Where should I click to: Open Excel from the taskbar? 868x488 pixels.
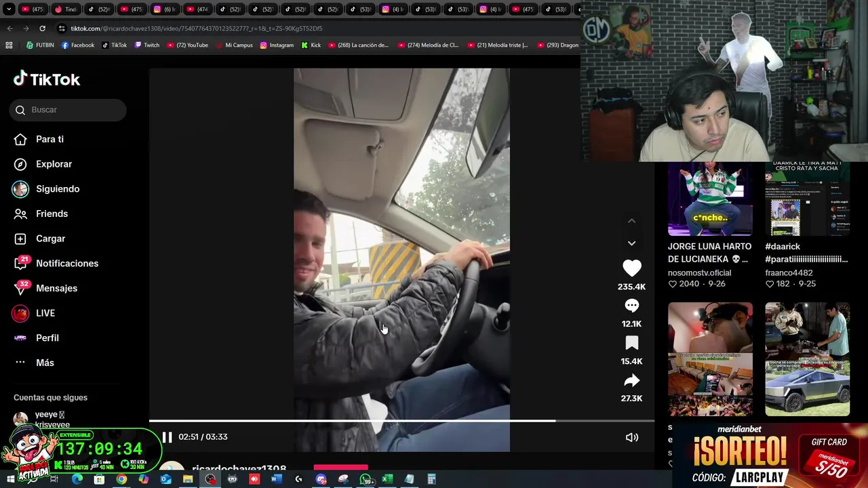[x=387, y=479]
